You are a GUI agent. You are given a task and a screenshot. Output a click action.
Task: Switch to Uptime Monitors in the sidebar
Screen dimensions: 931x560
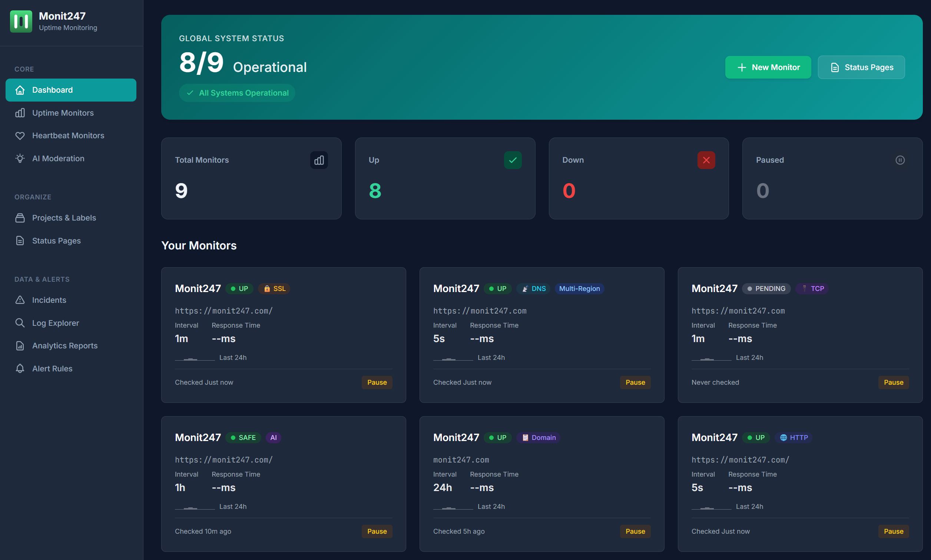(x=63, y=113)
